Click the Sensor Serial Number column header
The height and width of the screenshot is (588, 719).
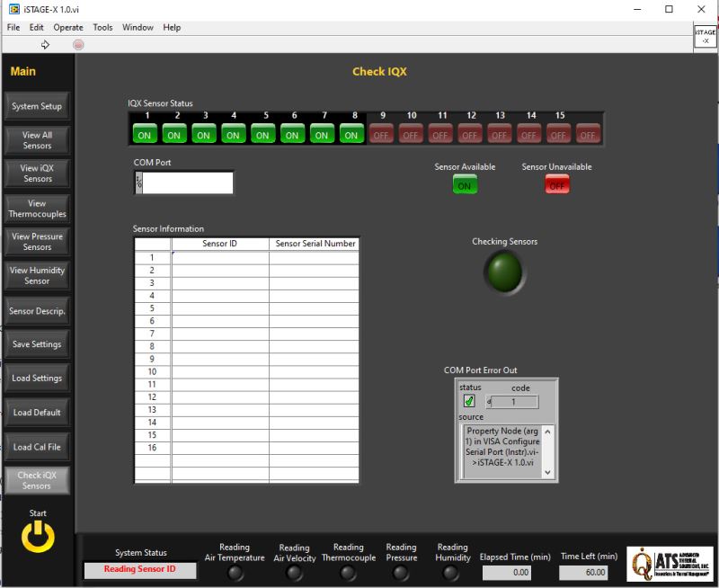tap(314, 244)
